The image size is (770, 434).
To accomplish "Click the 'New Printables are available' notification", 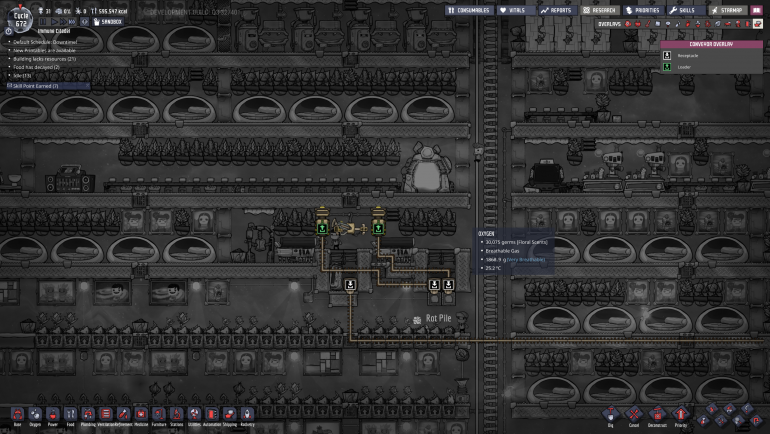I will pyautogui.click(x=44, y=51).
